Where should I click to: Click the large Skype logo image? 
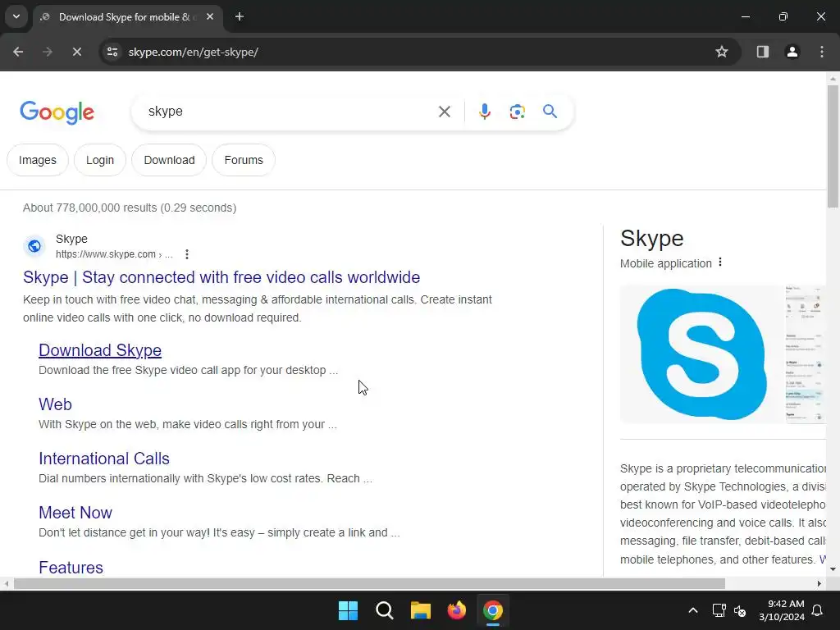(701, 354)
